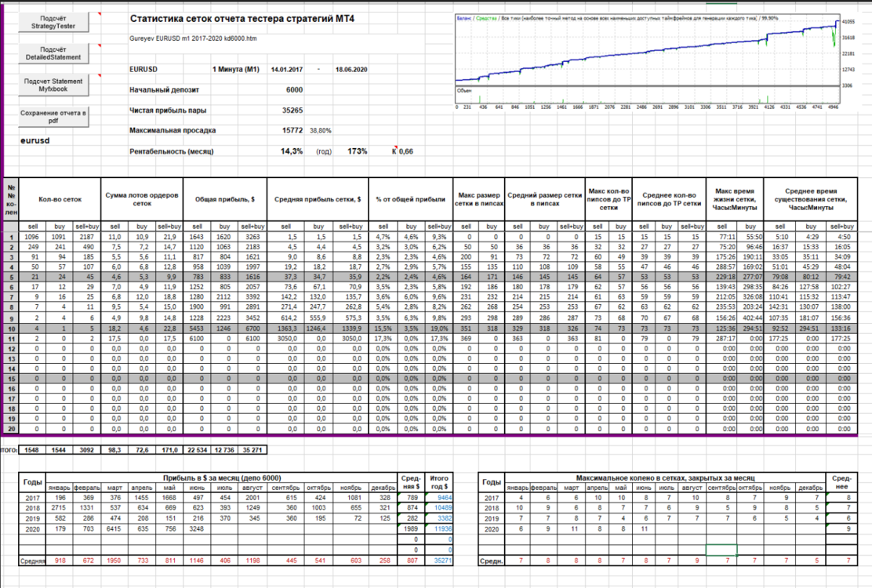872x588 pixels.
Task: Select the итого: totals row label
Action: [9, 449]
